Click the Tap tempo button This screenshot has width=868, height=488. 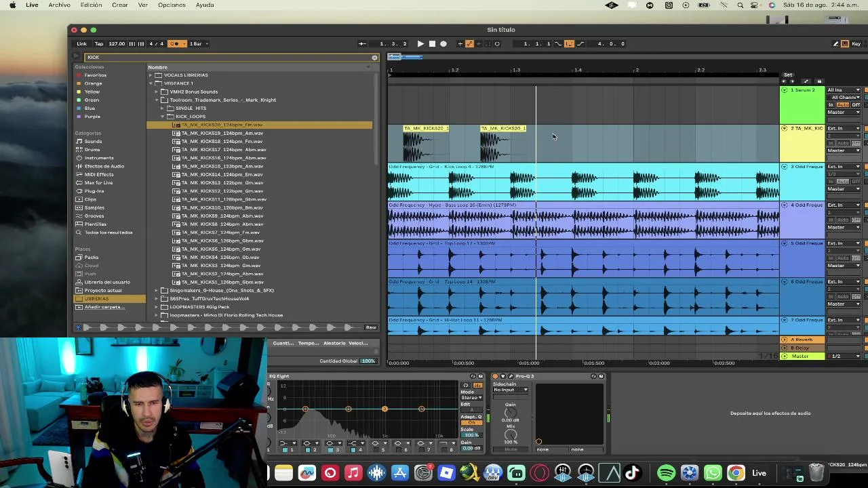[x=99, y=43]
